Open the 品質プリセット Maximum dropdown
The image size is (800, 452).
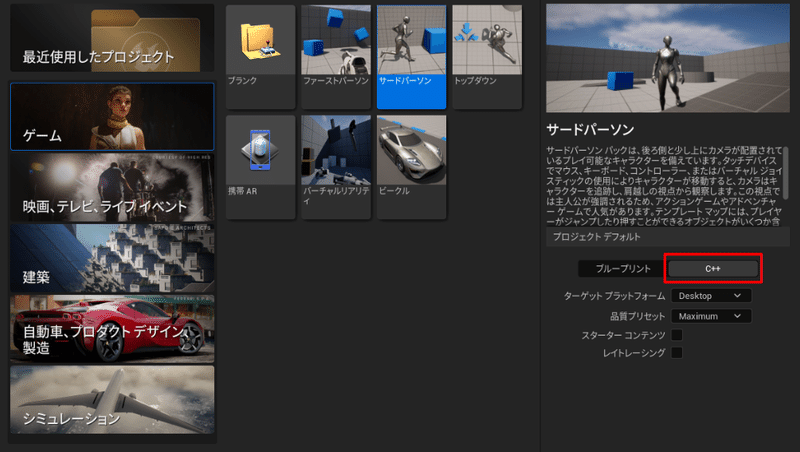pos(711,316)
